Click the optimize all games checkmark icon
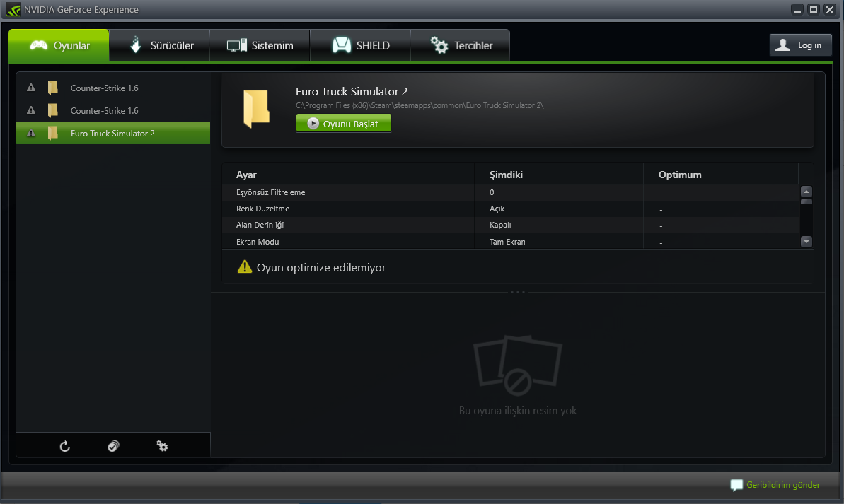 point(113,446)
